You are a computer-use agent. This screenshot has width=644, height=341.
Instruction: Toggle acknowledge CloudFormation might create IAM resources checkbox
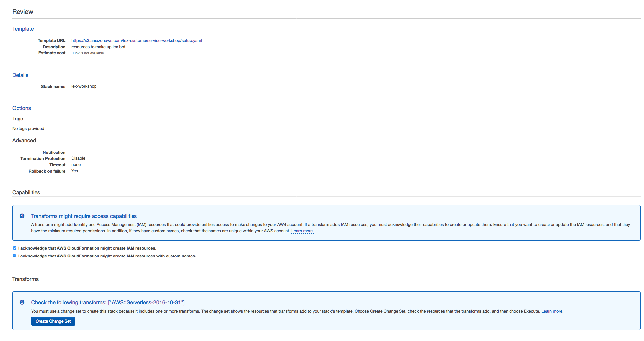coord(15,248)
